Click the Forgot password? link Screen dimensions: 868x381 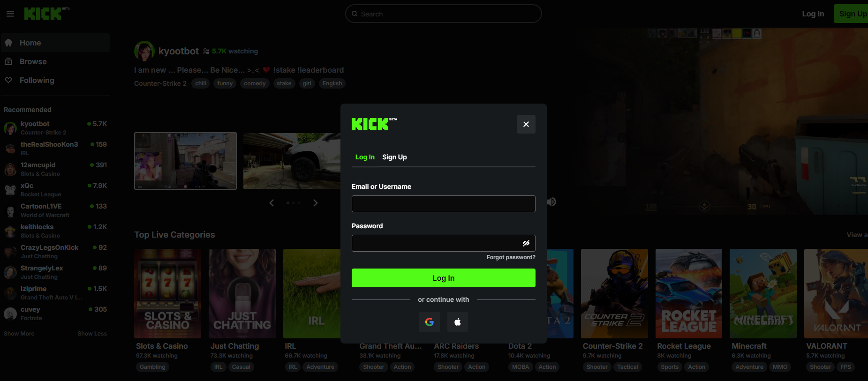(511, 257)
